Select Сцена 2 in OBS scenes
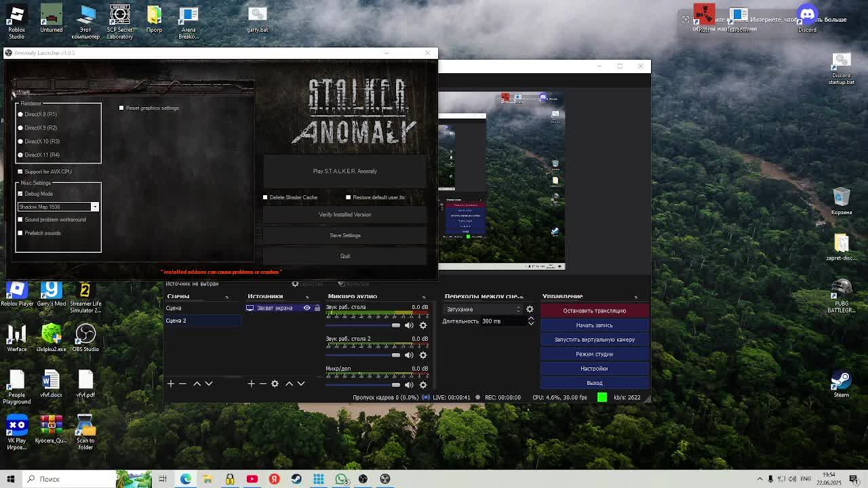The image size is (868, 488). [x=203, y=321]
